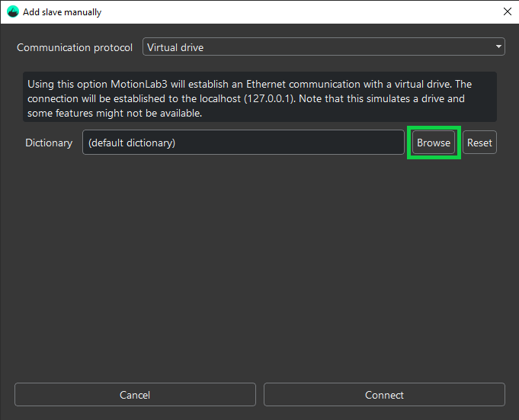Click the arrow on the Virtual drive dropdown
This screenshot has width=519, height=420.
point(498,47)
